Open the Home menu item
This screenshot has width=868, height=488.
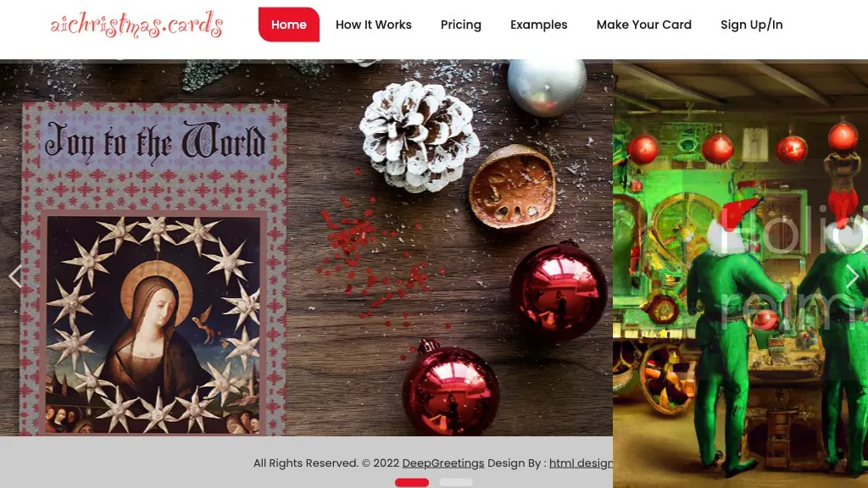289,25
